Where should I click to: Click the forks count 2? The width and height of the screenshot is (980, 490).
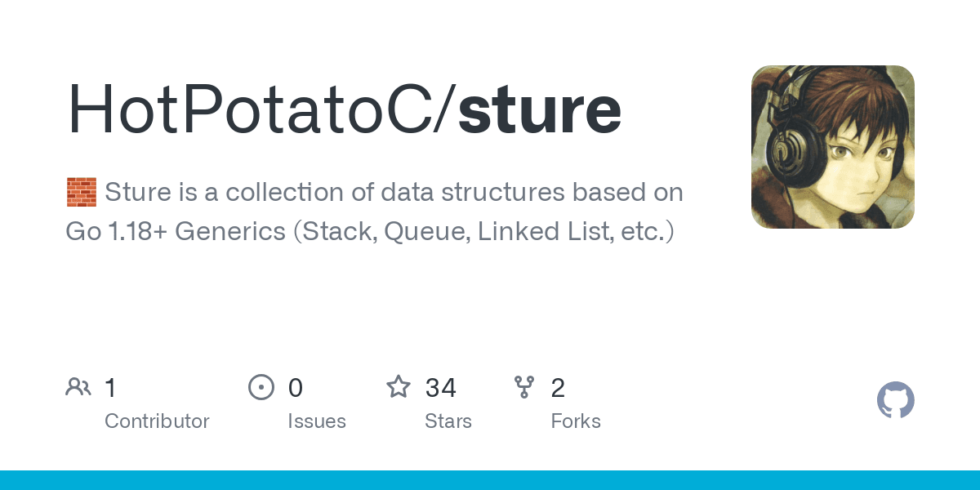coord(558,387)
